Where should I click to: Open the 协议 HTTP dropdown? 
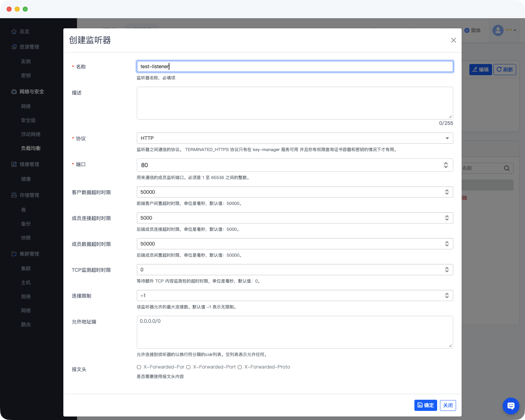pyautogui.click(x=295, y=138)
